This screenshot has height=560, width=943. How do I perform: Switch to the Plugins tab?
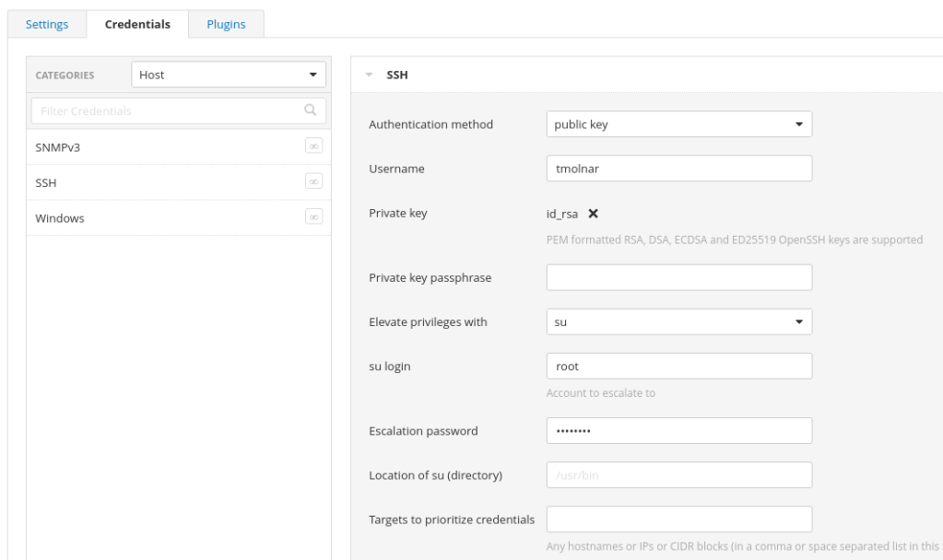coord(226,24)
